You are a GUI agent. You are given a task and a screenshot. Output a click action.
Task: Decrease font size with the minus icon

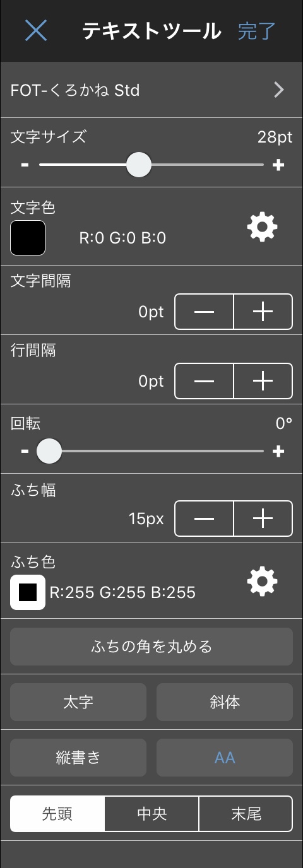(25, 165)
